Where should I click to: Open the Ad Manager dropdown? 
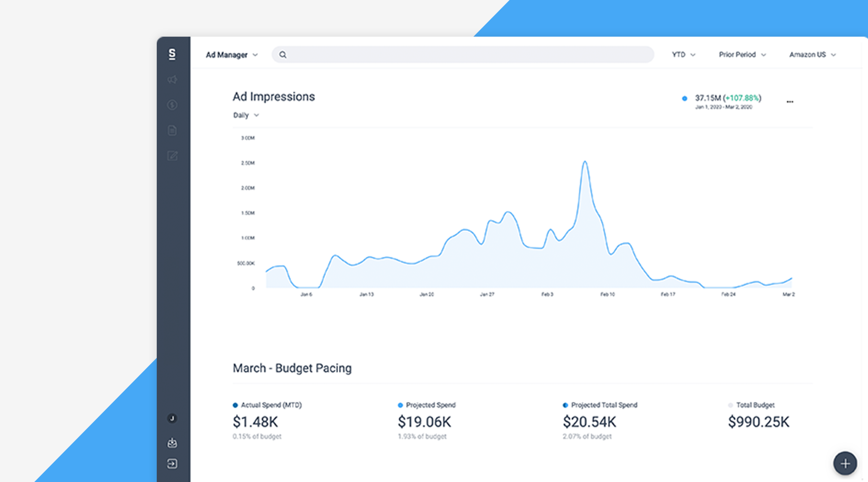pos(231,54)
